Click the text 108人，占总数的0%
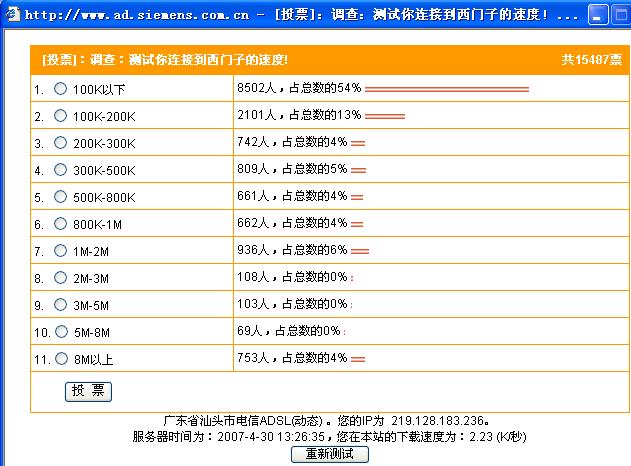 292,277
